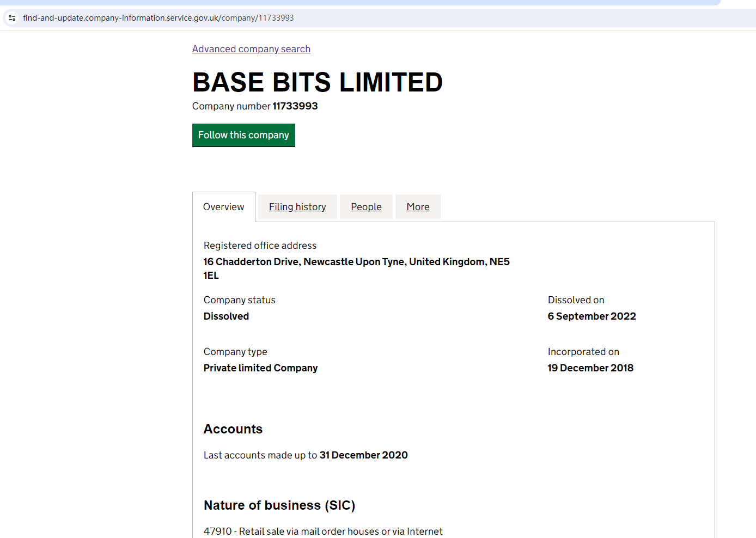Click the dissolved date 6 September 2022
Screen dimensions: 756x538
592,316
